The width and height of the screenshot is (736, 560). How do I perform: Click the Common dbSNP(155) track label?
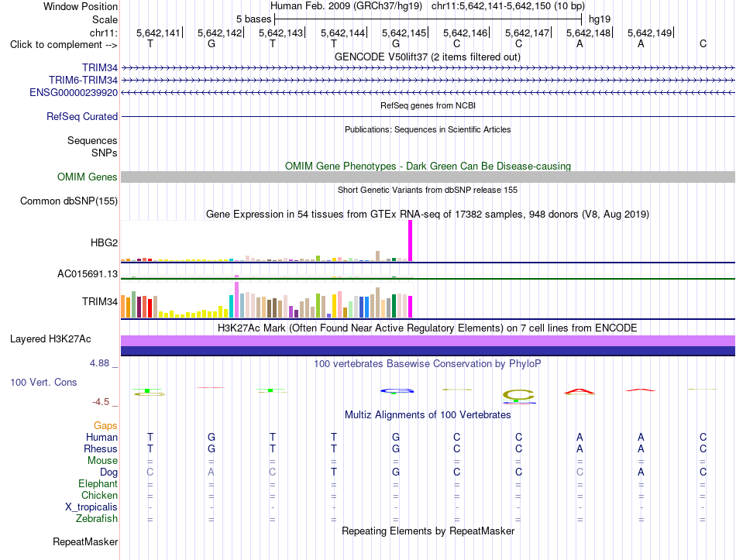click(68, 201)
